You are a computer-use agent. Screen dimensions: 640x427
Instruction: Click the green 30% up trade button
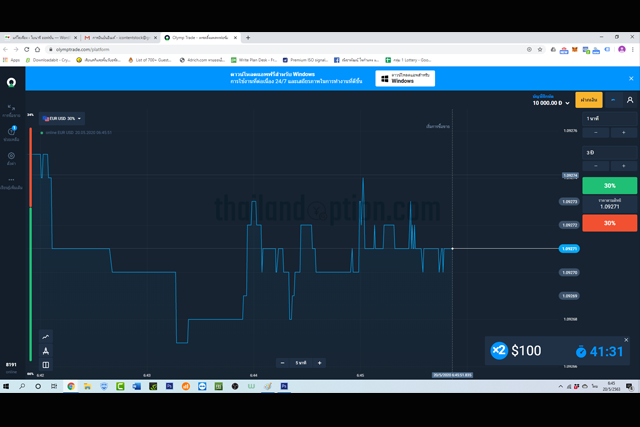609,185
